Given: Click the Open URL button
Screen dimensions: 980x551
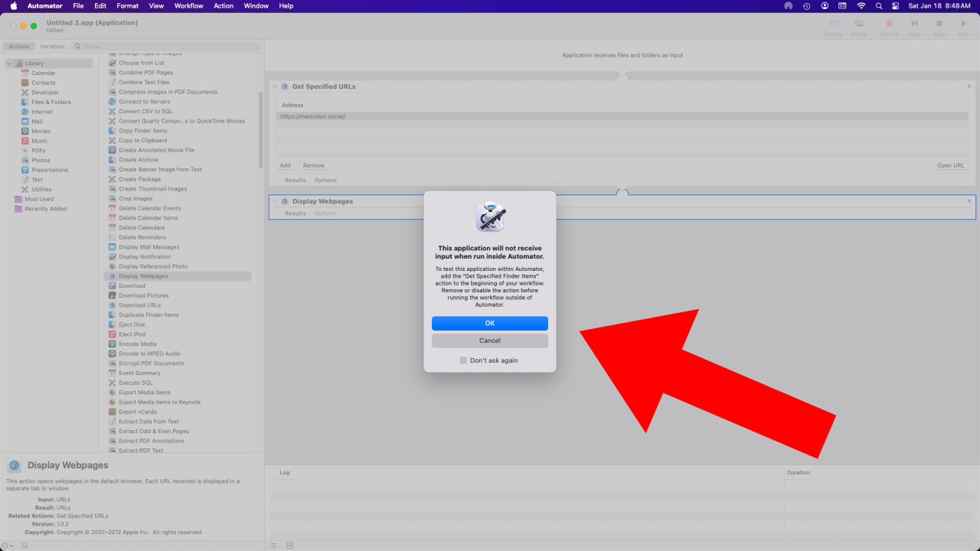Looking at the screenshot, I should coord(950,165).
